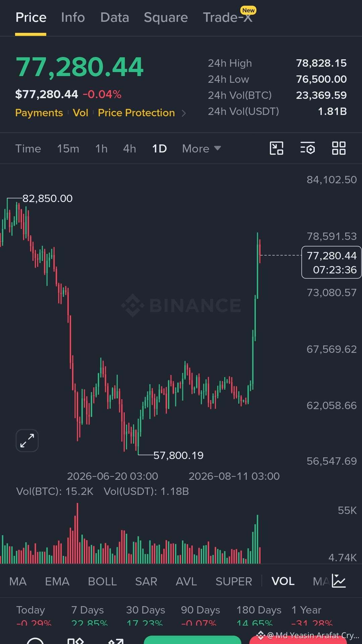Expand chart to fullscreen with arrows icon
The image size is (362, 644).
click(27, 441)
